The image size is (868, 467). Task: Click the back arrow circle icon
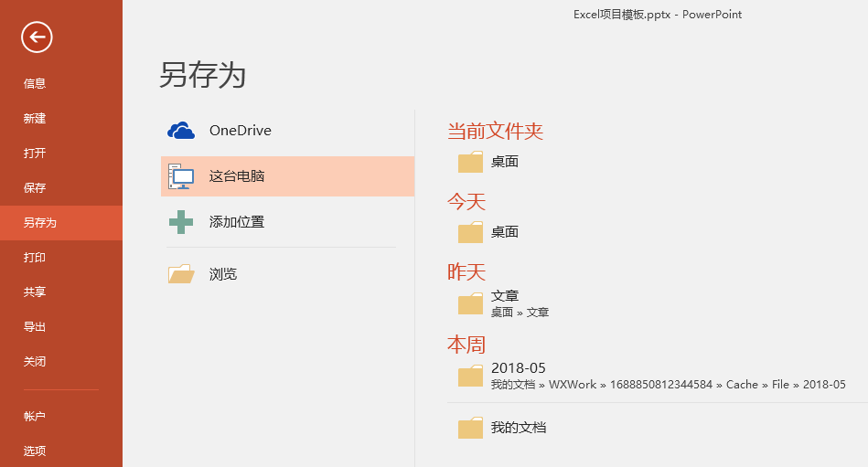pyautogui.click(x=37, y=37)
